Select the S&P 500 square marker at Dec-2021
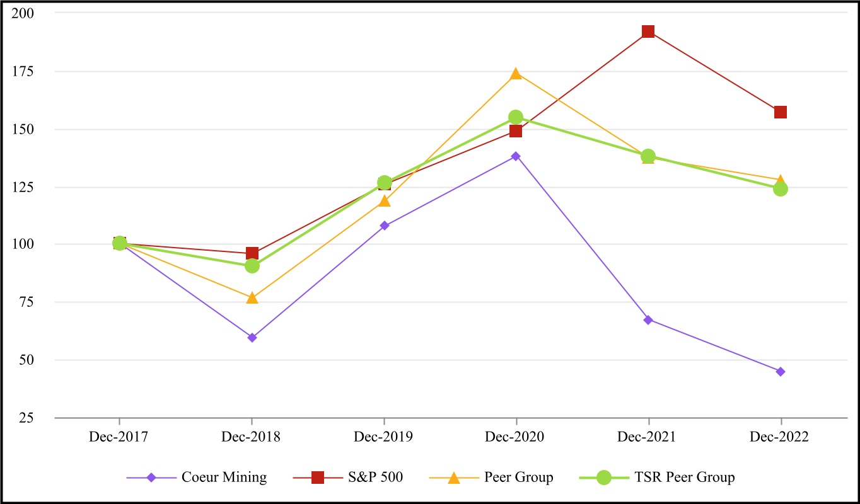This screenshot has width=860, height=504. (648, 31)
